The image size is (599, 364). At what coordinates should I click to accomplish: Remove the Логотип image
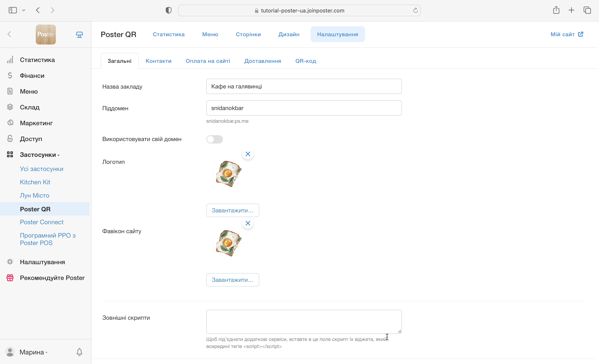(x=248, y=154)
